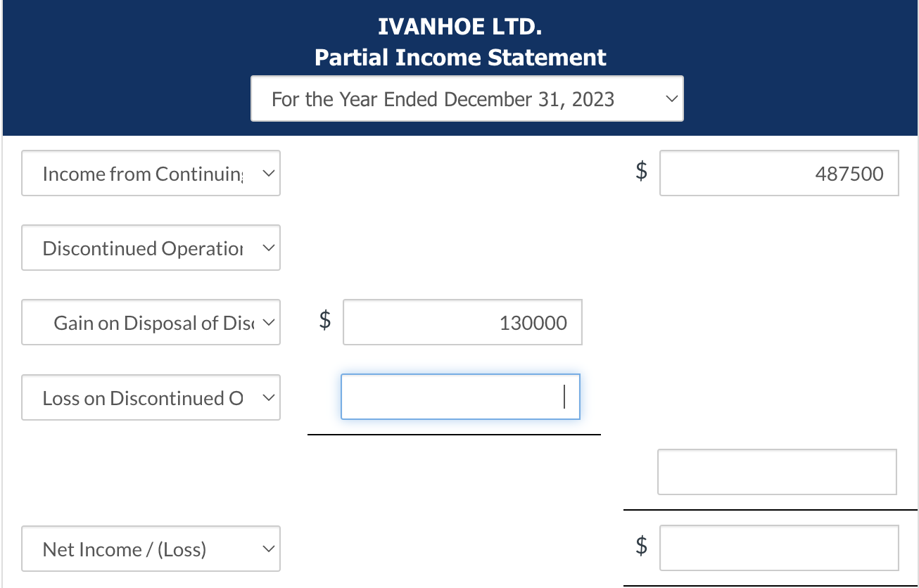
Task: Click the chevron beside 'Loss on Discontinued'
Action: tap(267, 397)
